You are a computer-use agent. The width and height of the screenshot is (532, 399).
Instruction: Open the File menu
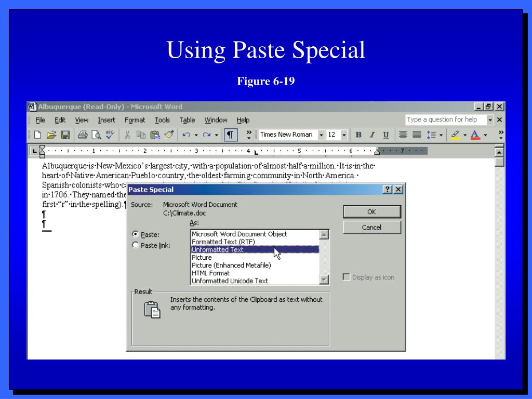(41, 120)
